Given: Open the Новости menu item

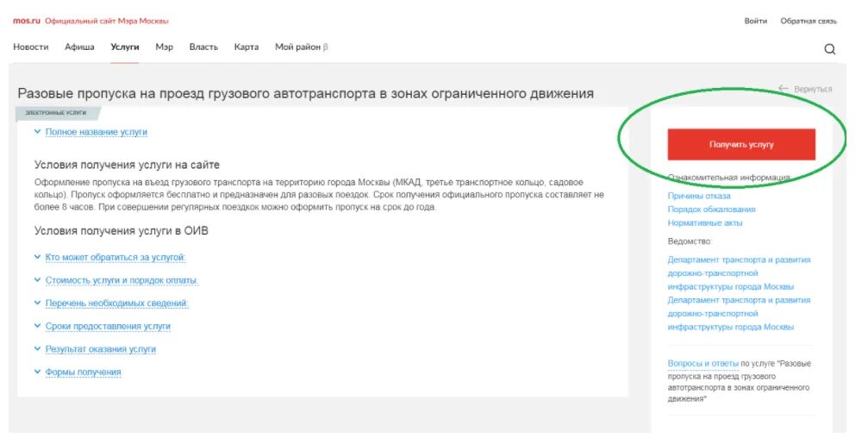Looking at the screenshot, I should (x=31, y=47).
